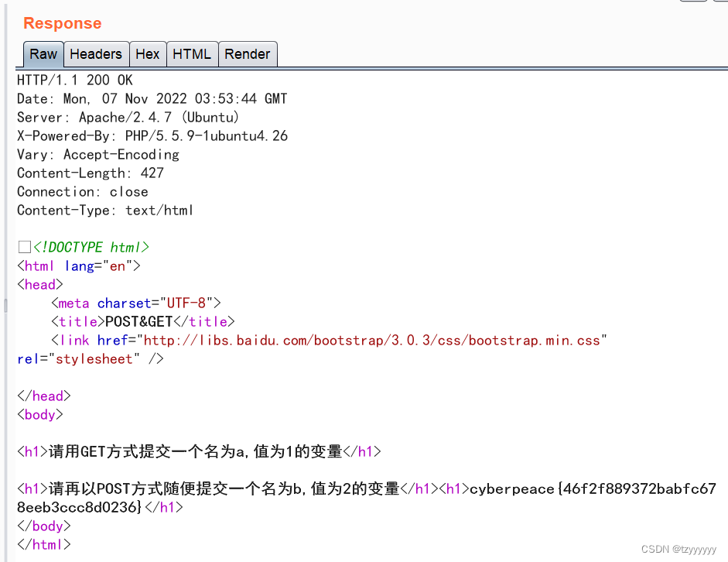Open the Headers tab
The height and width of the screenshot is (562, 728).
point(96,54)
